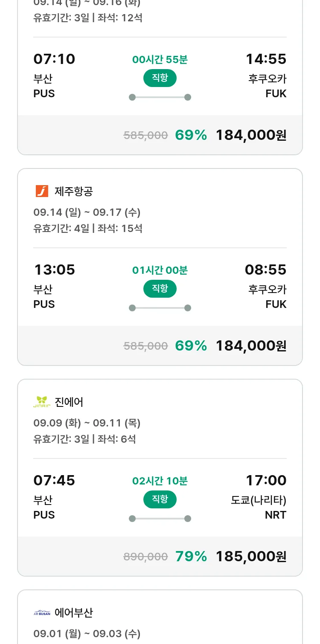This screenshot has width=320, height=644.
Task: Click the 유효기간: 4일 | 좌석: 15석 info
Action: tap(88, 228)
